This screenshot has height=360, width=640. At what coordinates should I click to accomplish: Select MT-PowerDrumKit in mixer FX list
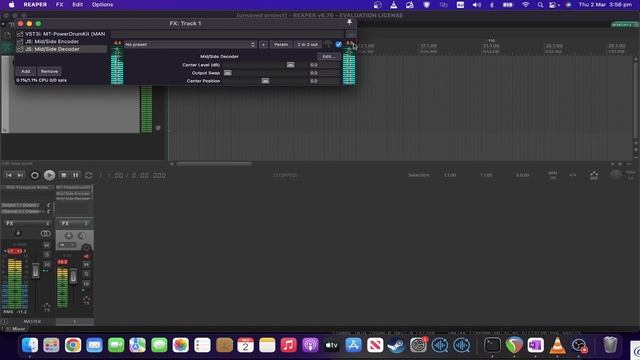(x=73, y=187)
